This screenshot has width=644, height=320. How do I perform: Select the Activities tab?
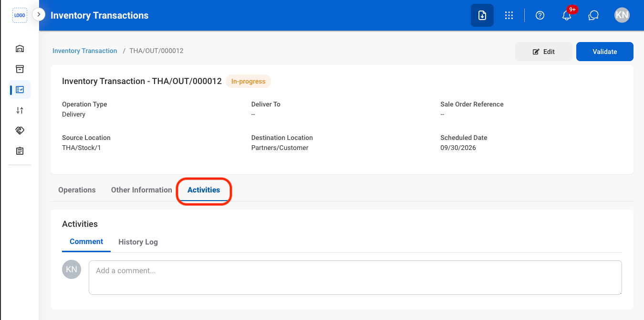pos(204,190)
